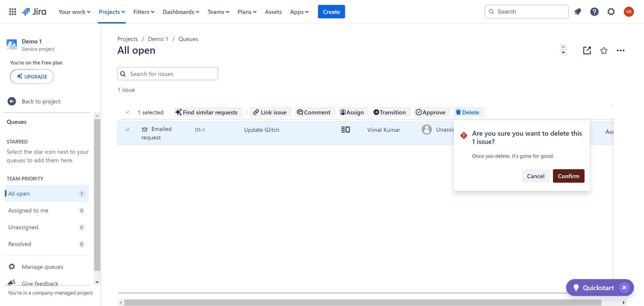Image resolution: width=644 pixels, height=306 pixels.
Task: Open the app switcher grid icon
Action: tap(13, 12)
